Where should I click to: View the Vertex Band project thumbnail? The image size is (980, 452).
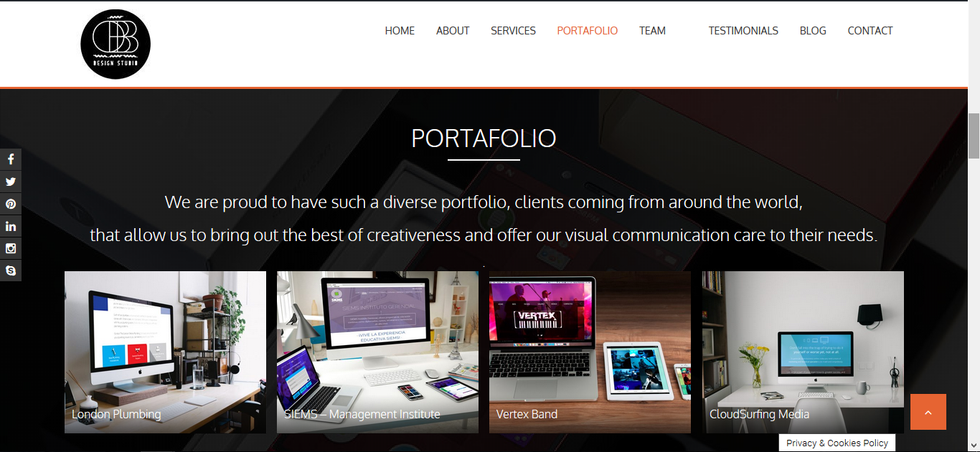tap(590, 352)
